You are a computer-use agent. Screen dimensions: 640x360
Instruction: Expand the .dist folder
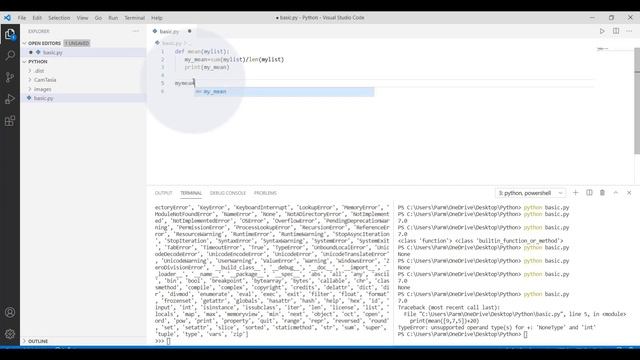39,71
